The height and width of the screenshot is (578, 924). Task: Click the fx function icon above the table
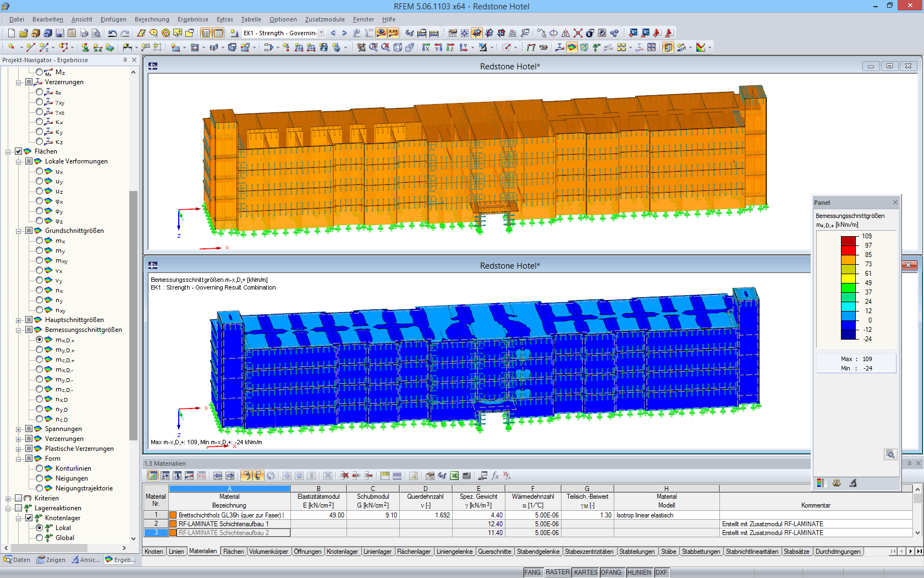[494, 475]
